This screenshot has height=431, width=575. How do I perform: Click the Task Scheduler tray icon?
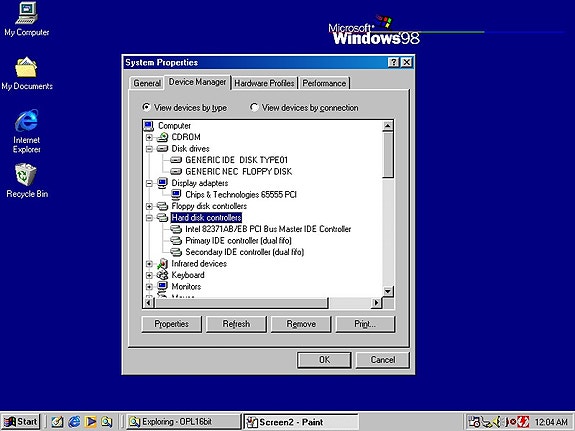pos(474,422)
